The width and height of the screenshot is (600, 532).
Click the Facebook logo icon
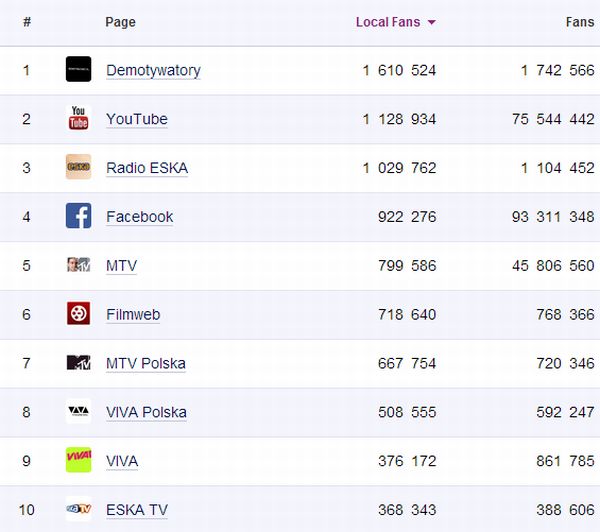(78, 216)
